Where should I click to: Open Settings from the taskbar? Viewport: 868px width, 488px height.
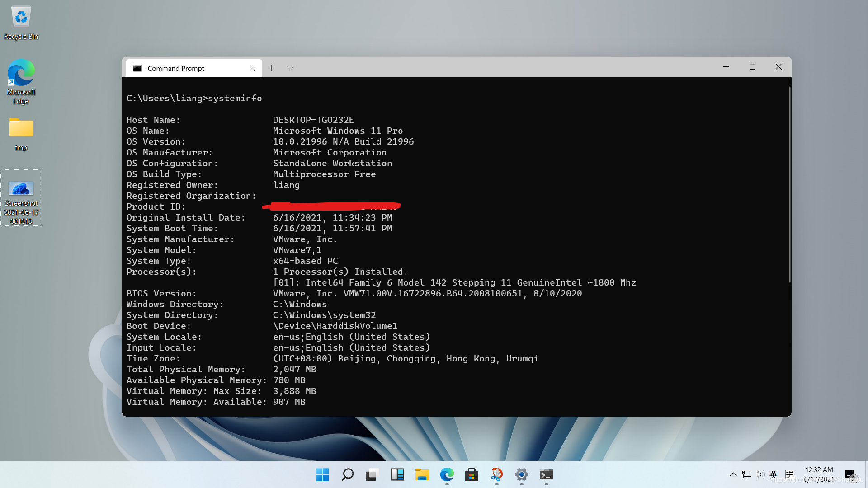521,475
